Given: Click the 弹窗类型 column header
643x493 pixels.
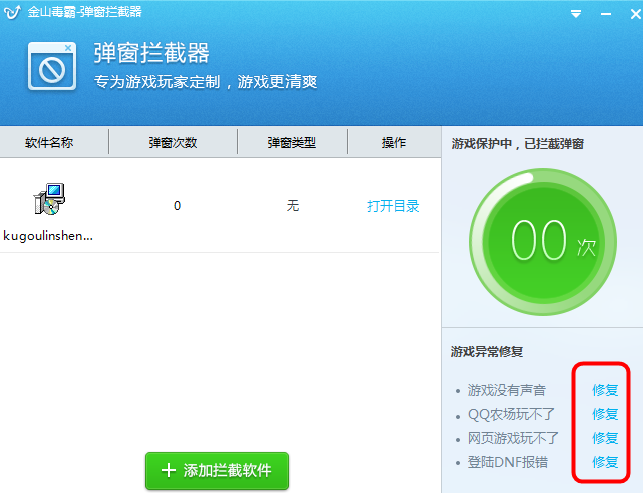Looking at the screenshot, I should click(x=292, y=143).
